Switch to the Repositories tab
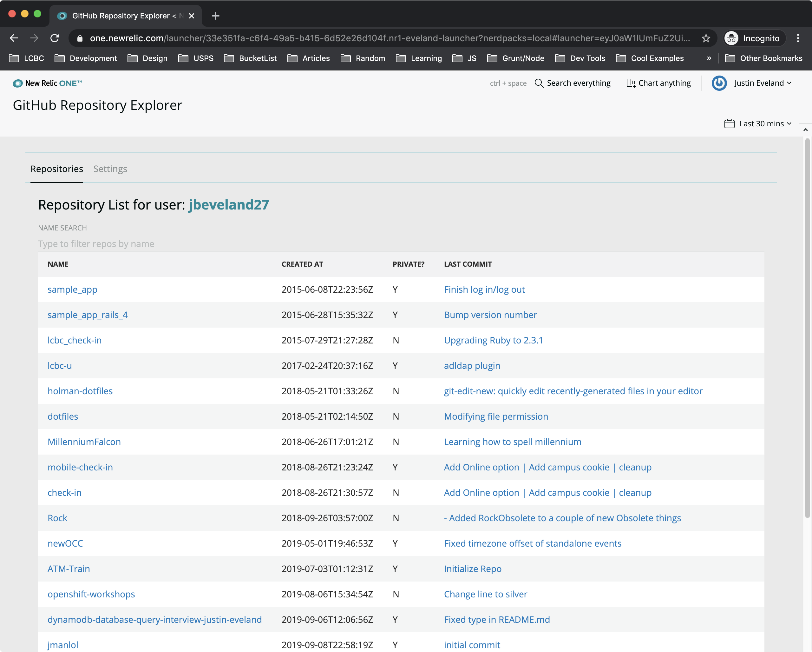This screenshot has width=812, height=652. coord(56,169)
